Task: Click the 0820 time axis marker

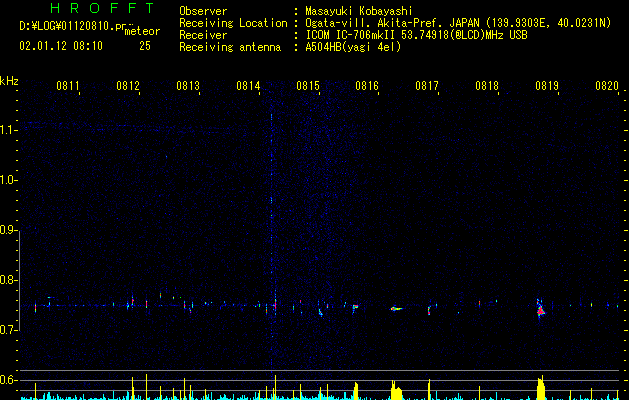Action: point(607,86)
